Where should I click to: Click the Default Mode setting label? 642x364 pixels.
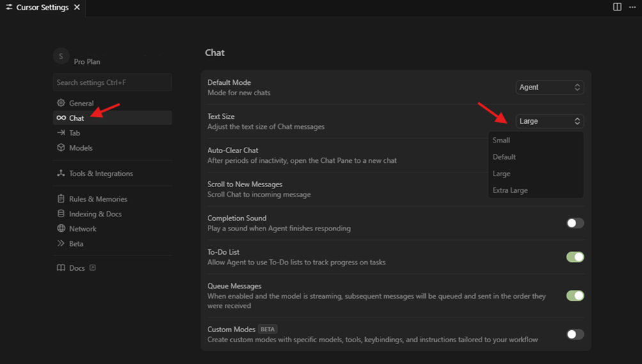(x=229, y=82)
